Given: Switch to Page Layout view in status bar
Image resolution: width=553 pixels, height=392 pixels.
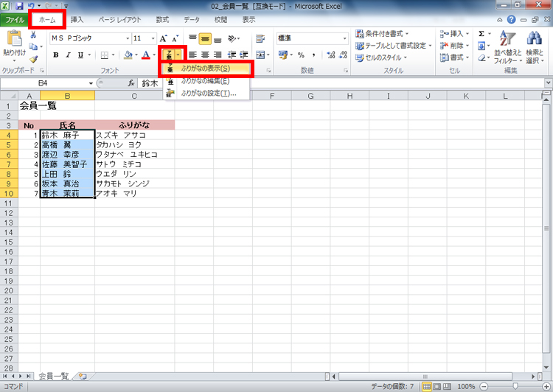Looking at the screenshot, I should click(437, 387).
